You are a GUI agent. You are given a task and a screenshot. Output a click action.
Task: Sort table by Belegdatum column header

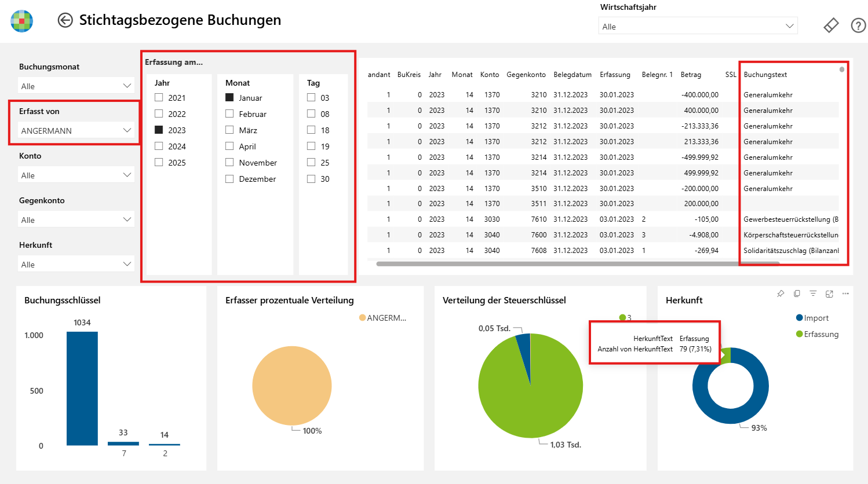click(x=572, y=75)
